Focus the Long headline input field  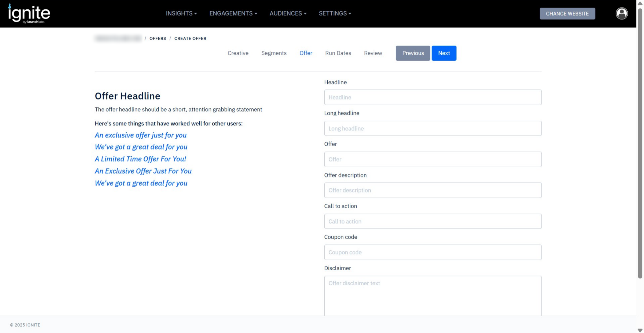[x=433, y=128]
